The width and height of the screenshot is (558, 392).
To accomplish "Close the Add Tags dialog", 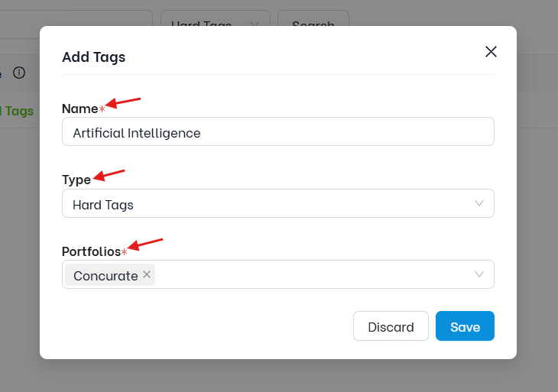I will pyautogui.click(x=491, y=52).
